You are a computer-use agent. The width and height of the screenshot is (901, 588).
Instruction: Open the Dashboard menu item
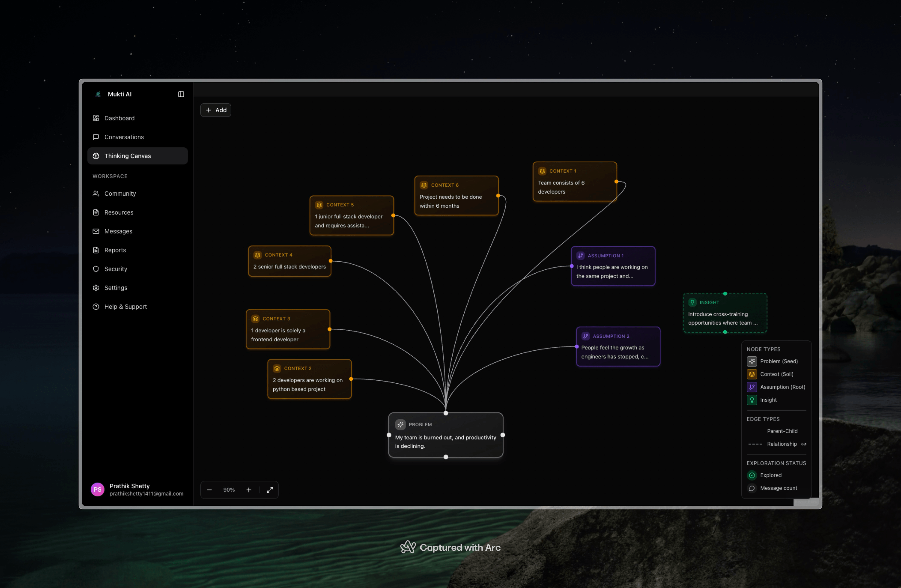(x=119, y=118)
